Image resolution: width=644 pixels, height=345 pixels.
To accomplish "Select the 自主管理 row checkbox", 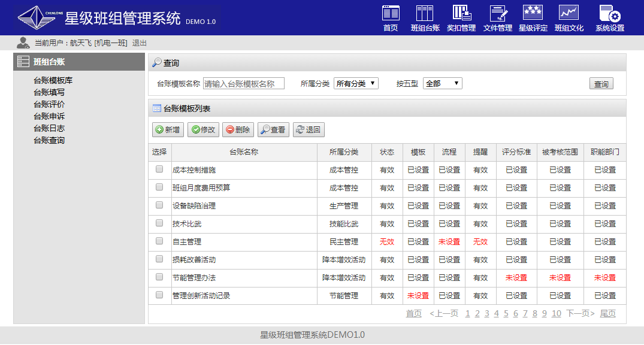I will click(x=159, y=241).
